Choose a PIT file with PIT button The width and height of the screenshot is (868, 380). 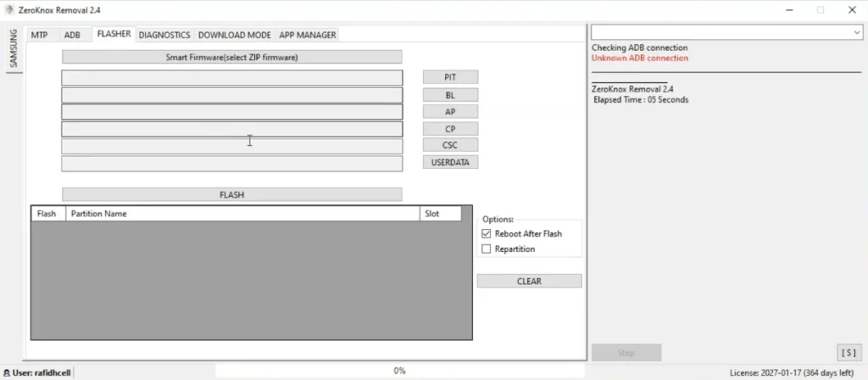click(x=450, y=77)
